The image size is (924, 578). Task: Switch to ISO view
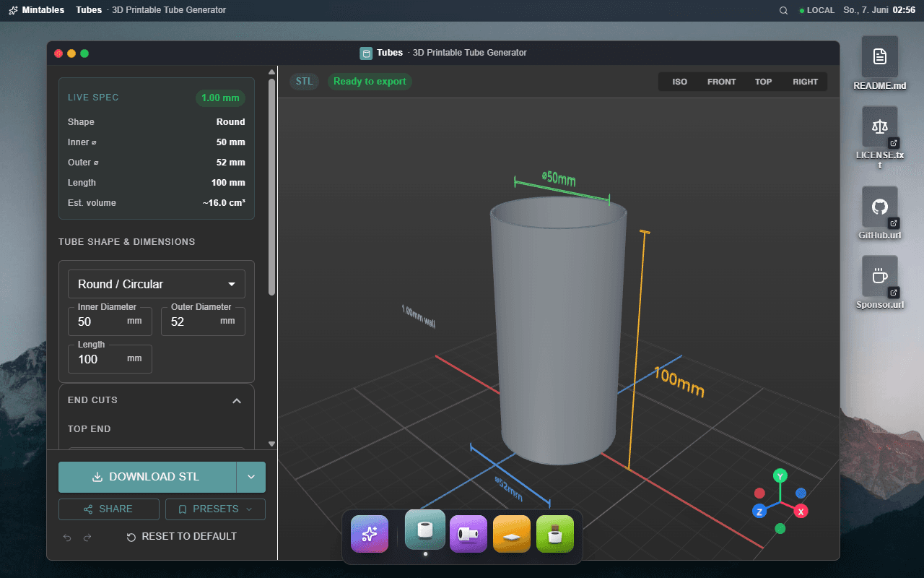pyautogui.click(x=680, y=82)
